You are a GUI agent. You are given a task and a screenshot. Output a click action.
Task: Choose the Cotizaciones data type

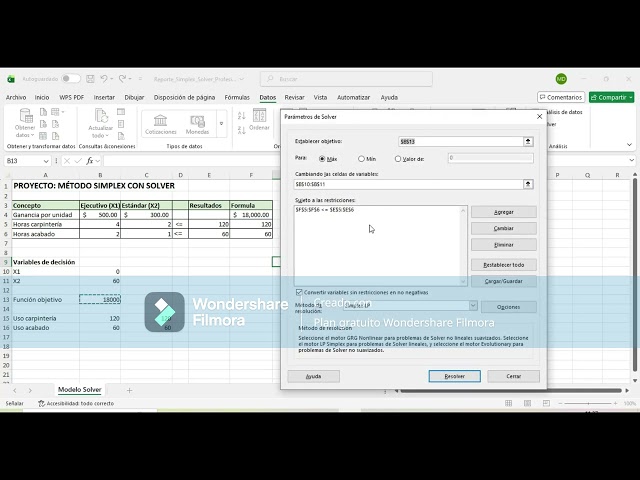160,124
